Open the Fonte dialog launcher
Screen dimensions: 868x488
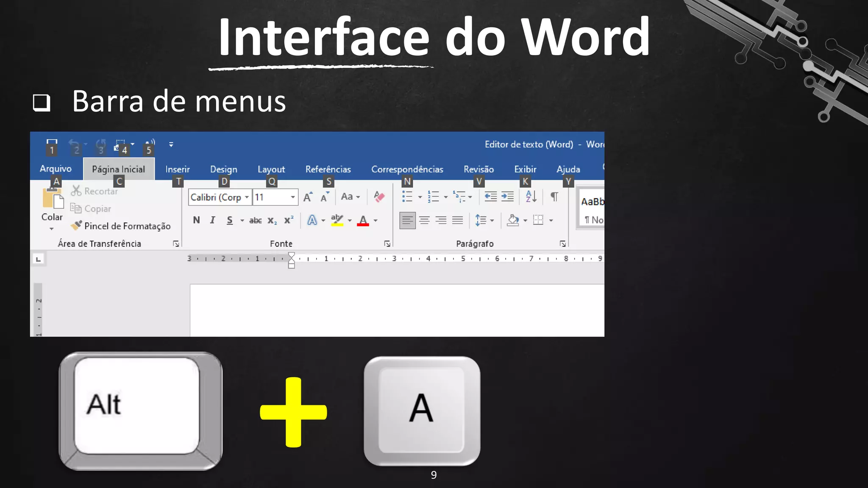(x=387, y=244)
